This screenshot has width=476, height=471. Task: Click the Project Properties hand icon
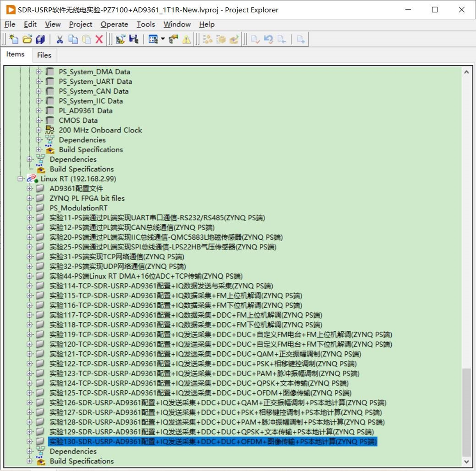click(174, 39)
